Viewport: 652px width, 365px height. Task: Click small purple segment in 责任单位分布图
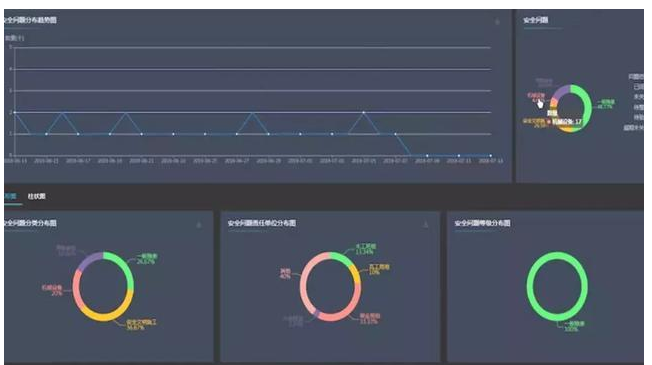[x=317, y=313]
